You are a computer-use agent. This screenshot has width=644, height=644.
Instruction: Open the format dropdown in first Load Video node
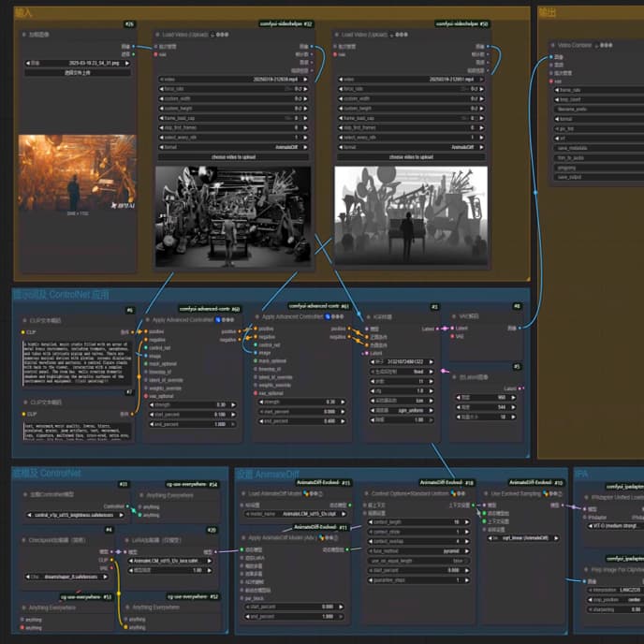(x=234, y=147)
